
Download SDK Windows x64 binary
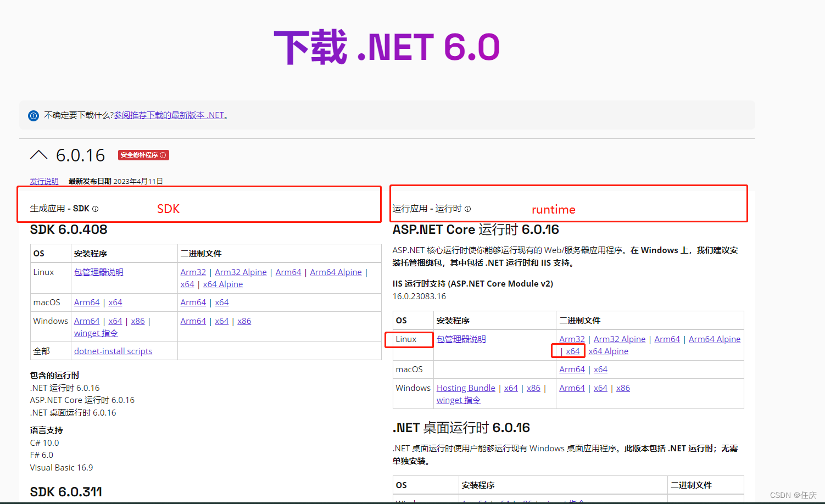[222, 321]
